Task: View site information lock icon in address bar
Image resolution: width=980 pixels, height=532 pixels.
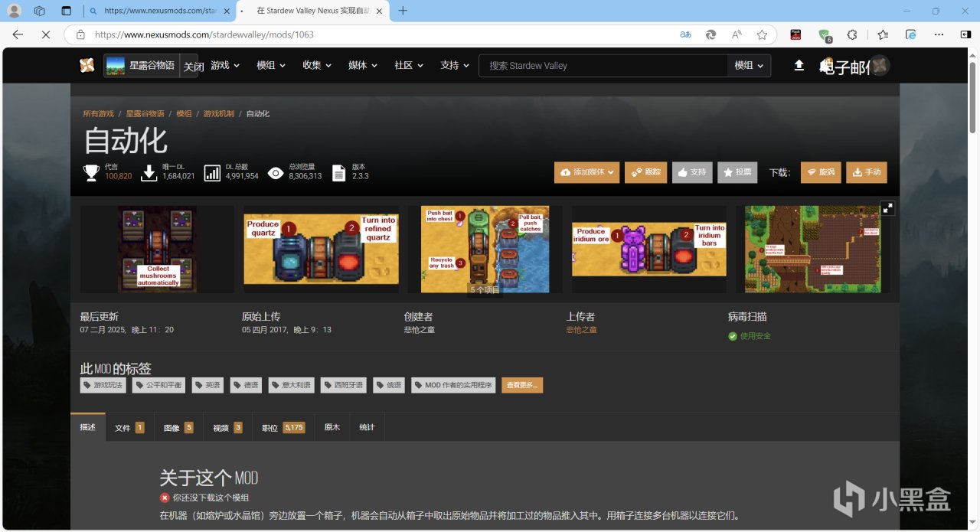Action: [x=80, y=34]
